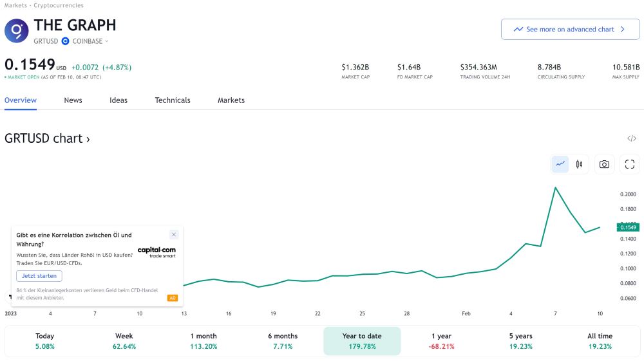Select the 6 months time range

tap(283, 341)
